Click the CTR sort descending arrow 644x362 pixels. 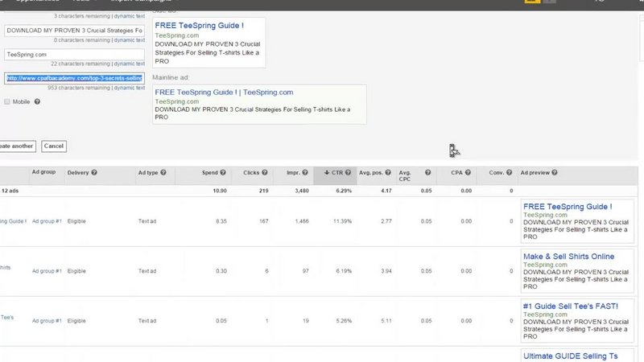(327, 172)
